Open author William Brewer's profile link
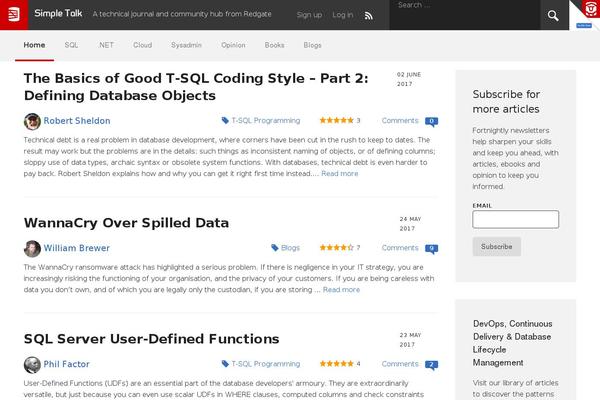This screenshot has height=400, width=600. tap(77, 248)
